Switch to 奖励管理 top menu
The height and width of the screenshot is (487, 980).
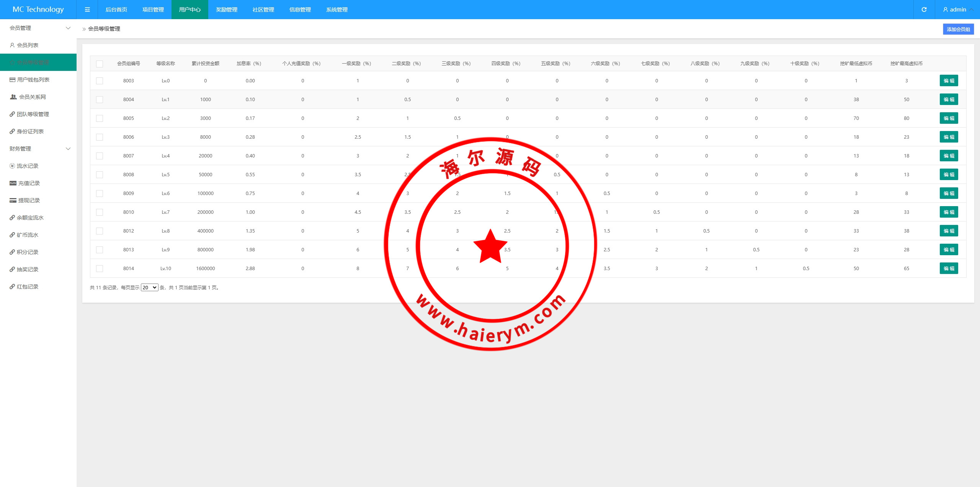(x=227, y=10)
